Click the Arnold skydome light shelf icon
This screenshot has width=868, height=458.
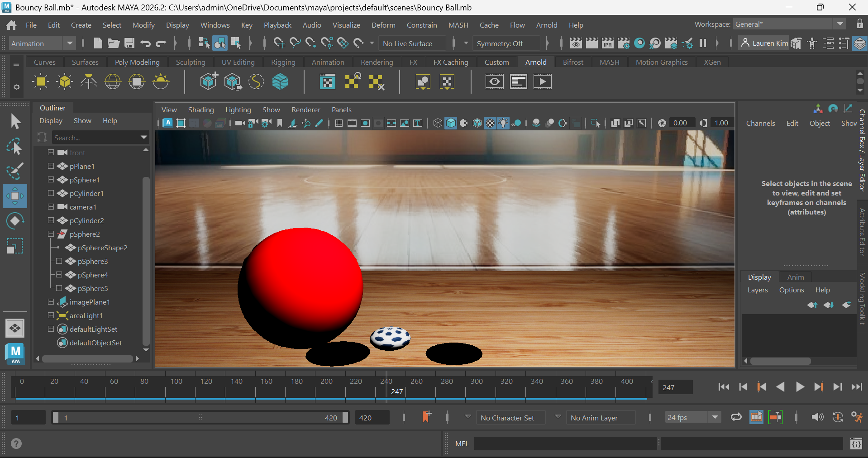[x=113, y=82]
